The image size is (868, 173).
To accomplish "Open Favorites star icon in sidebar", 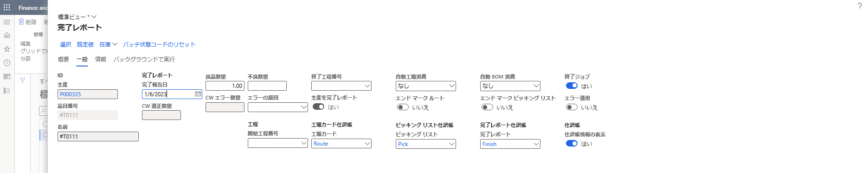I will pos(6,49).
